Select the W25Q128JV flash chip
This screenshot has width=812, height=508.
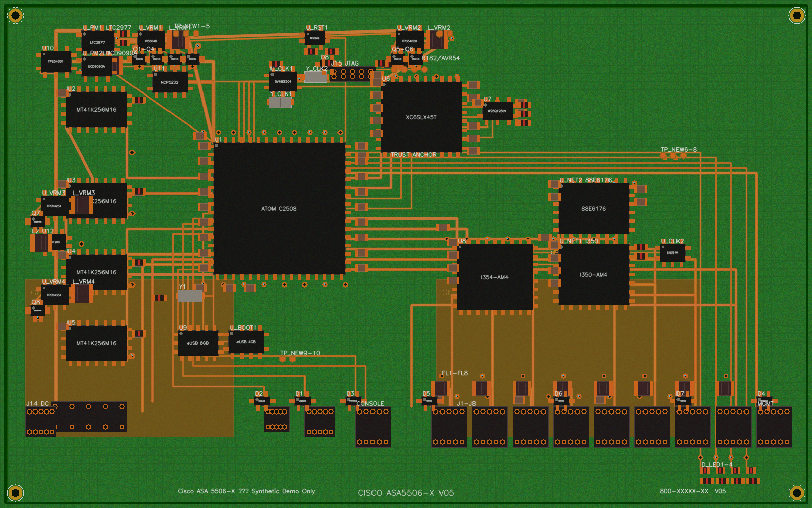tap(497, 111)
